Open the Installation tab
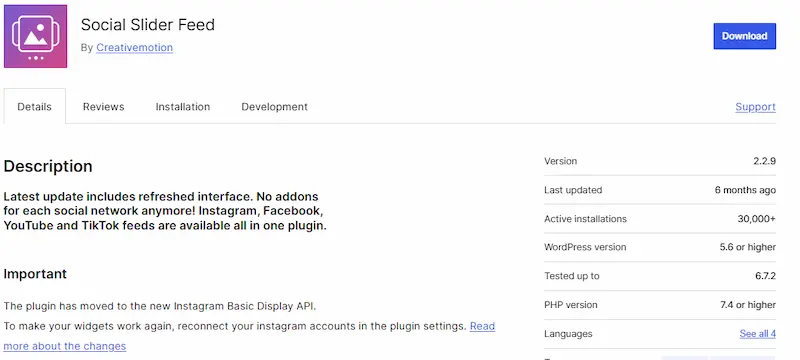Viewport: 800px width, 360px height. point(183,107)
